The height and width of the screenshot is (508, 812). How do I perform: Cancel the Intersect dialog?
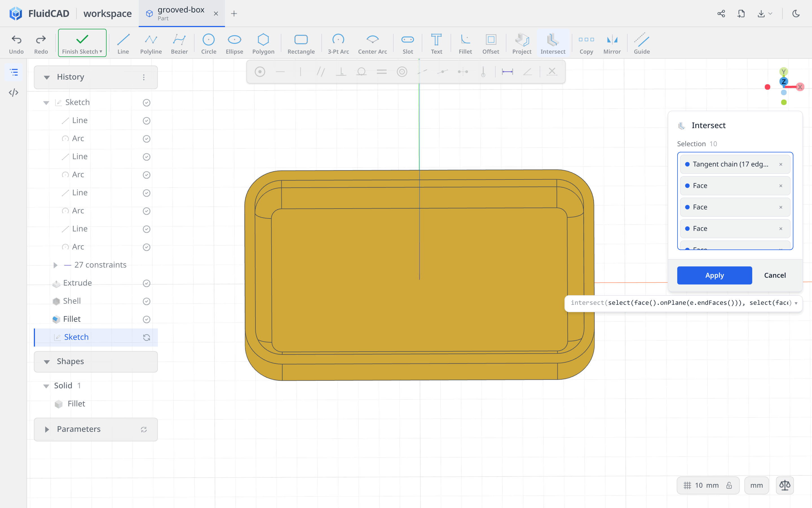coord(775,275)
